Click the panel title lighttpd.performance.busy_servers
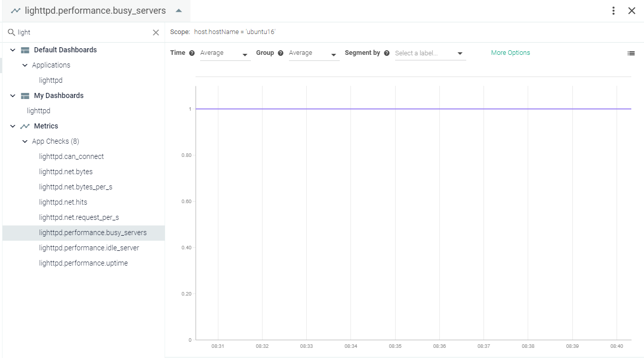 tap(95, 11)
